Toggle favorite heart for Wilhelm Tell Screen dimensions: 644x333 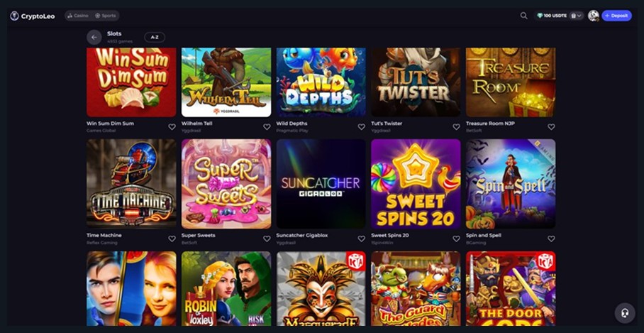click(267, 127)
